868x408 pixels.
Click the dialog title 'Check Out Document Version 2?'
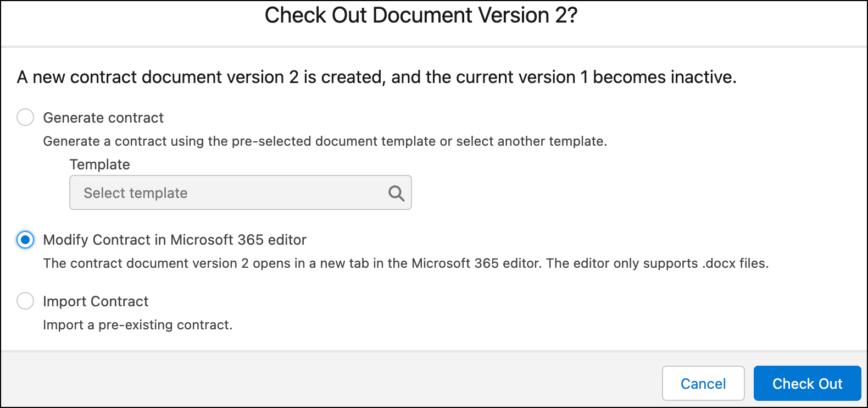tap(421, 15)
